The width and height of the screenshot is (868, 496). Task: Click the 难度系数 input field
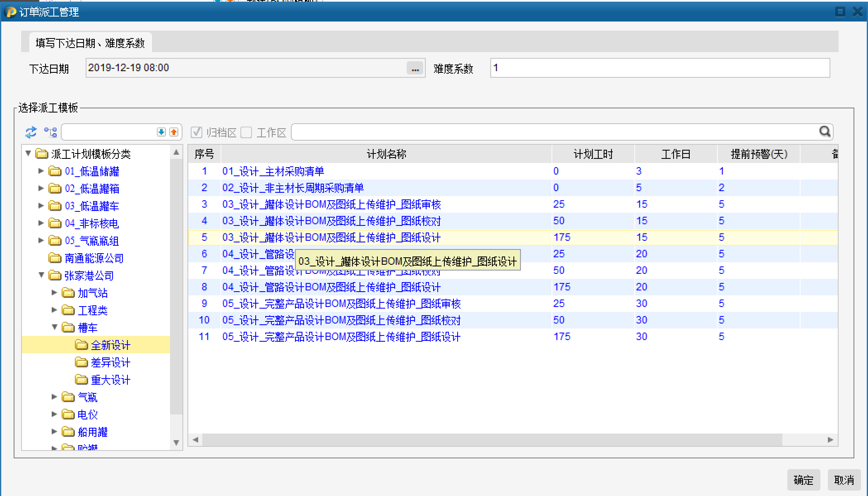click(x=659, y=68)
